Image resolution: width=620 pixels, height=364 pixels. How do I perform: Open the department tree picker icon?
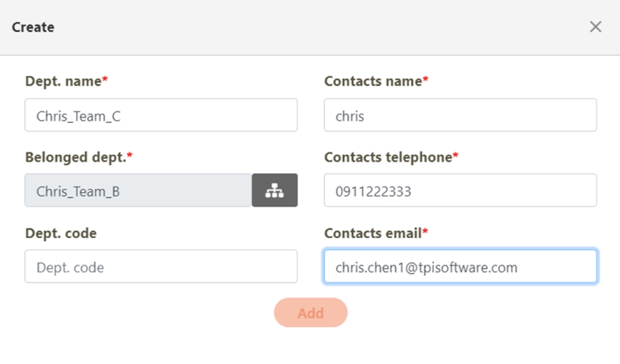coord(274,190)
